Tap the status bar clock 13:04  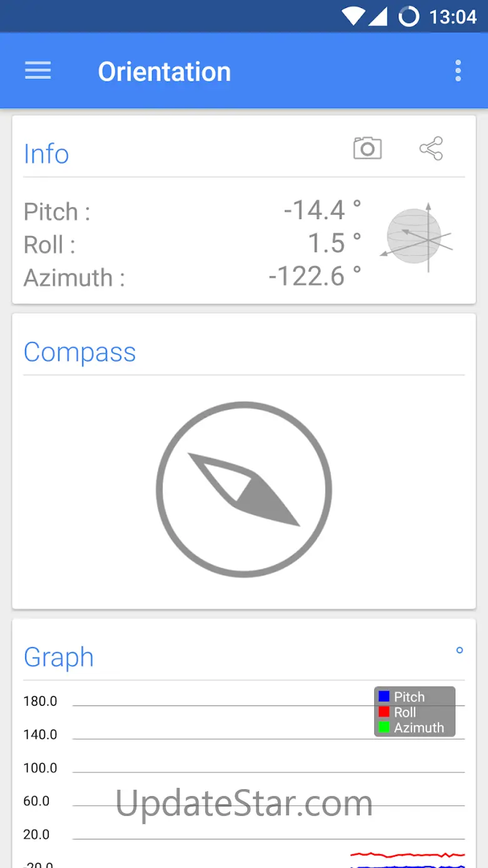pyautogui.click(x=453, y=17)
